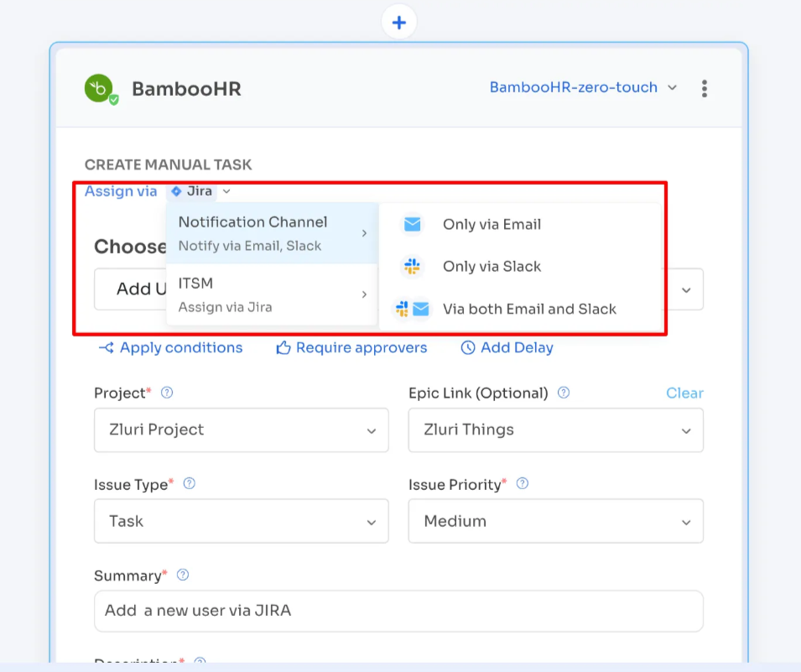This screenshot has height=672, width=801.
Task: Click the Slack icon for Only via Slack
Action: (x=412, y=266)
